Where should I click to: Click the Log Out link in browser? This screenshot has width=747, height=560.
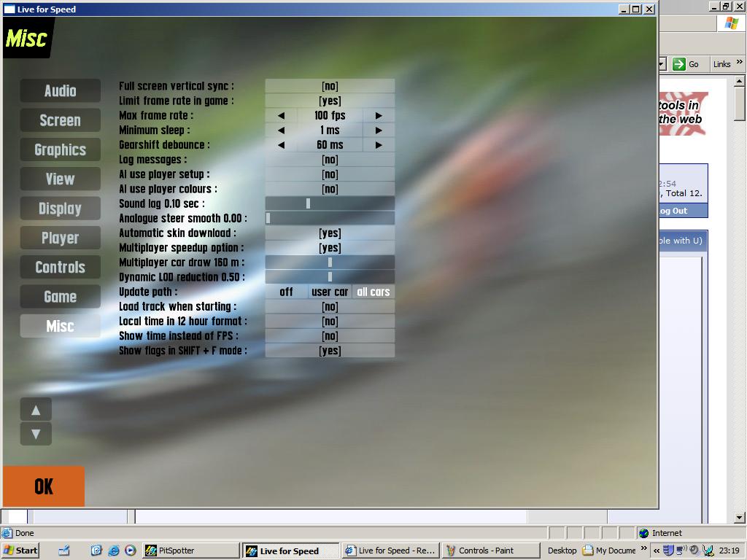click(673, 211)
